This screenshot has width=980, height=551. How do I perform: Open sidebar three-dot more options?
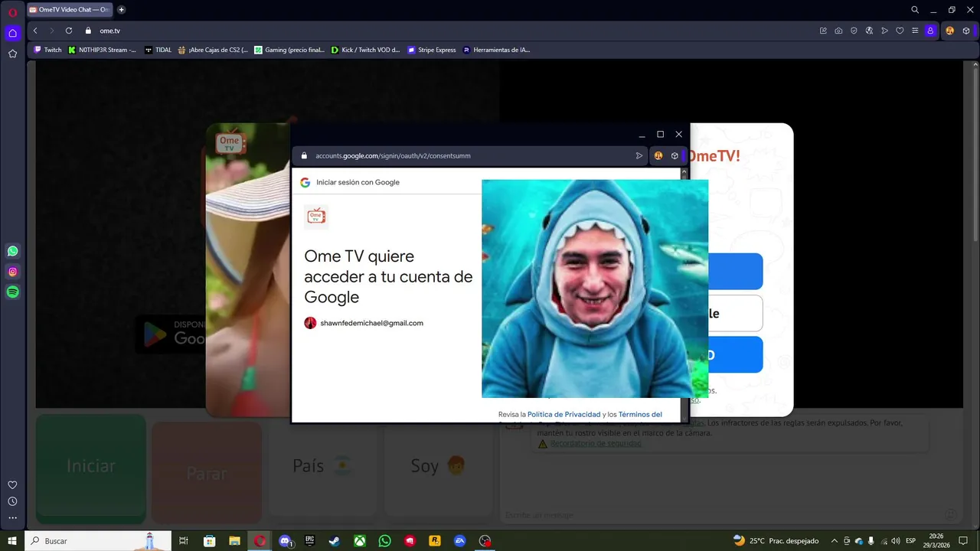pyautogui.click(x=12, y=518)
